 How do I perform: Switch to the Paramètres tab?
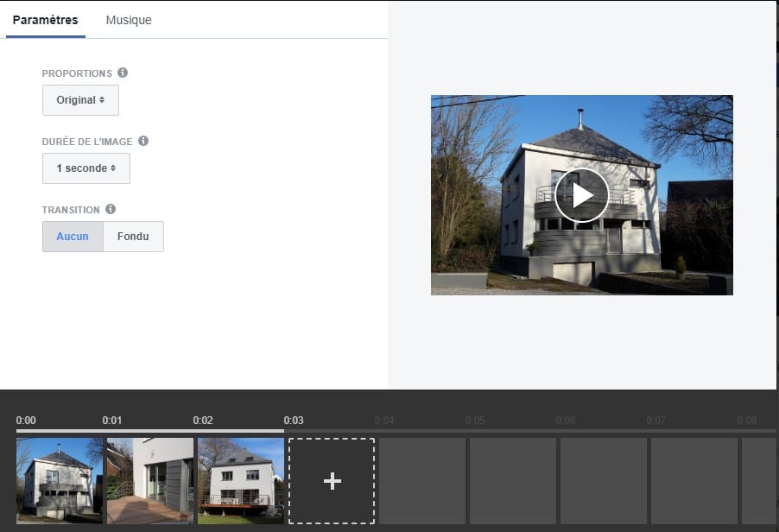pyautogui.click(x=45, y=20)
